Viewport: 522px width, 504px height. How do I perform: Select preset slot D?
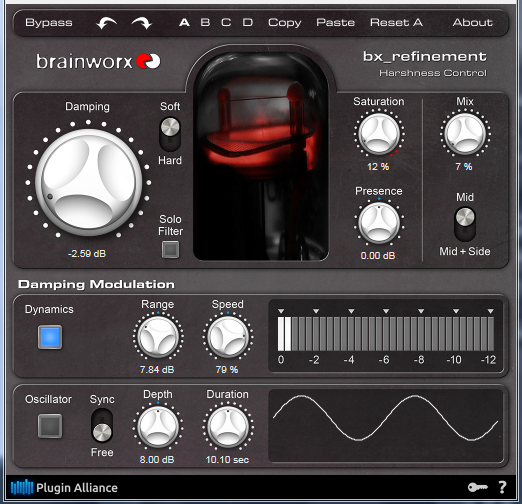247,23
